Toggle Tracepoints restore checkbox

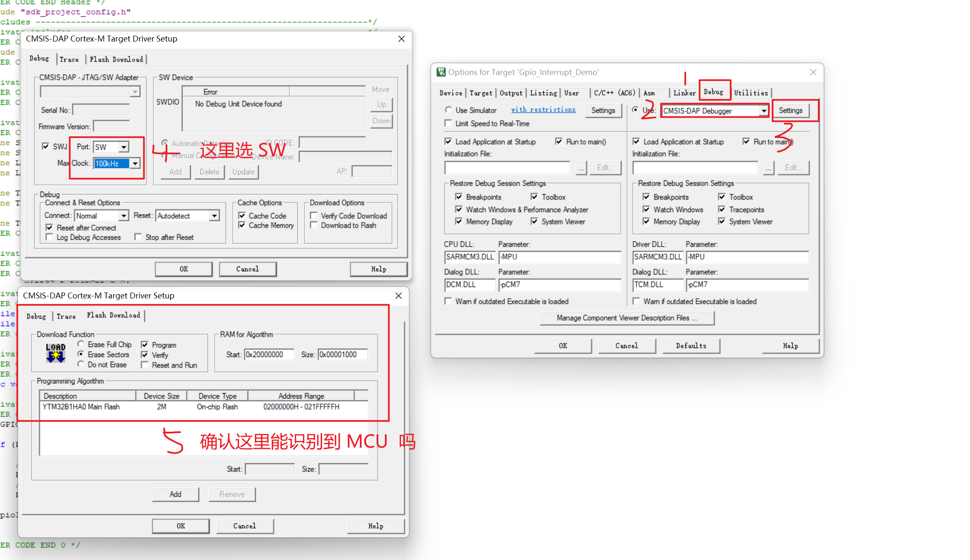point(721,209)
